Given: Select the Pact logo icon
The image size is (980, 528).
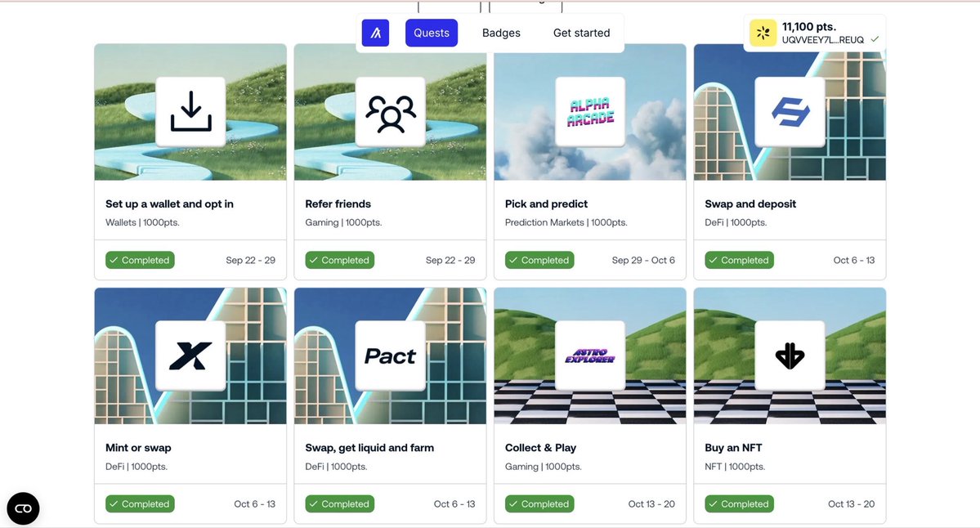Looking at the screenshot, I should point(391,356).
